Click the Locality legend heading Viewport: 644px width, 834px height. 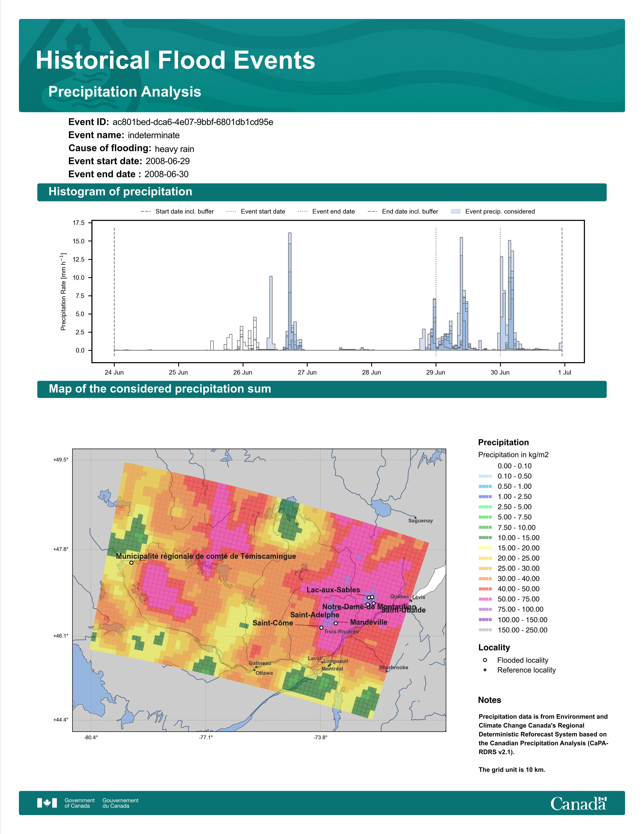click(494, 648)
